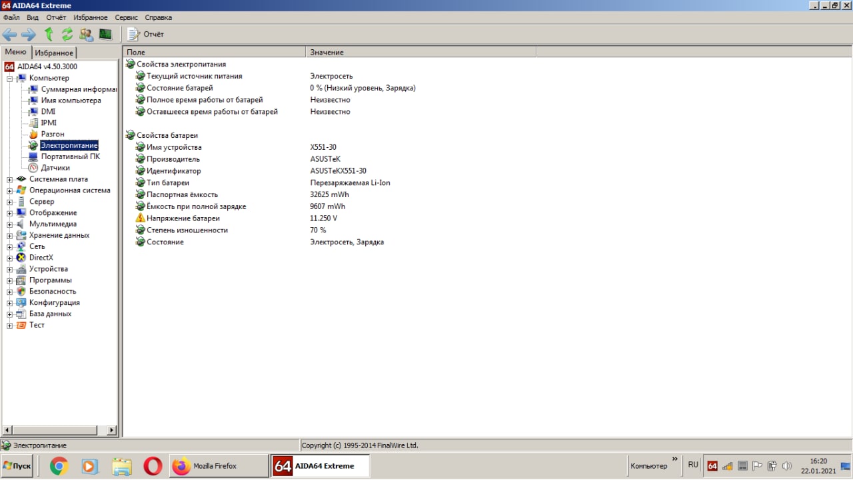853x504 pixels.
Task: Expand the Сервер node
Action: coord(10,202)
